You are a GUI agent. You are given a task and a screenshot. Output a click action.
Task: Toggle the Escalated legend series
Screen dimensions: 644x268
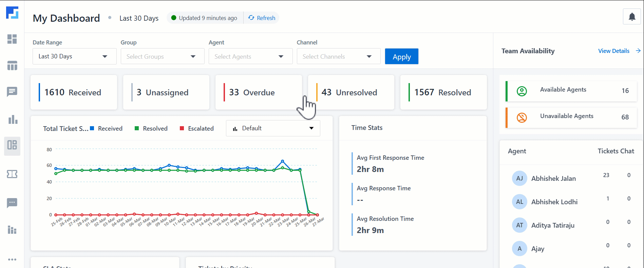[197, 129]
